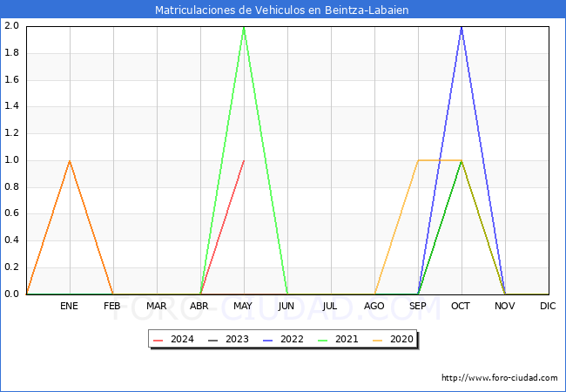
Task: Click the blue 2022 peak at OCT
Action: 462,27
